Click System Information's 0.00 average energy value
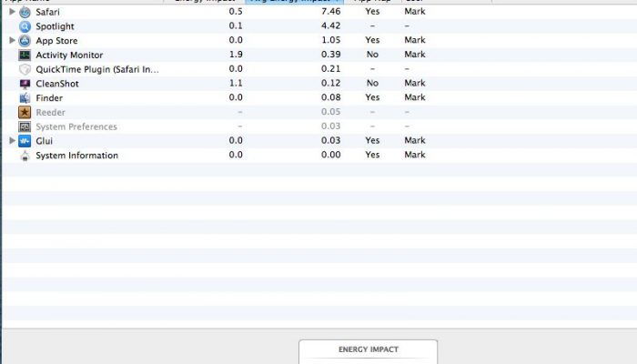This screenshot has width=637, height=364. pos(330,155)
